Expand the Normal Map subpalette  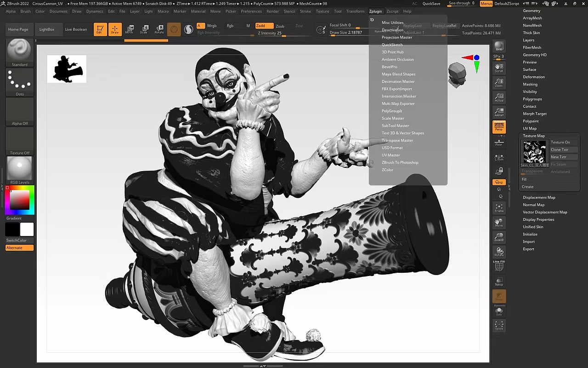[x=533, y=205]
